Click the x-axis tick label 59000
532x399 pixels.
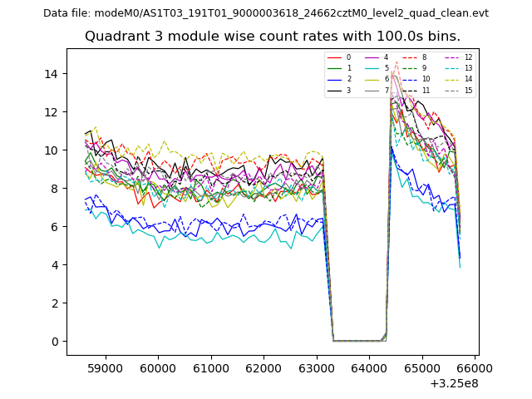click(x=105, y=368)
